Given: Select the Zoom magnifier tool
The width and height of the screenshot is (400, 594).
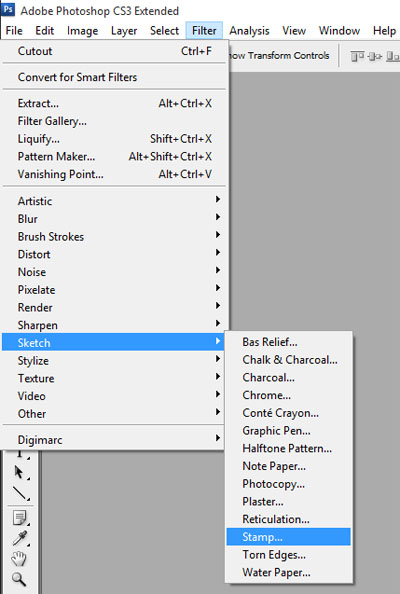Looking at the screenshot, I should tap(19, 579).
